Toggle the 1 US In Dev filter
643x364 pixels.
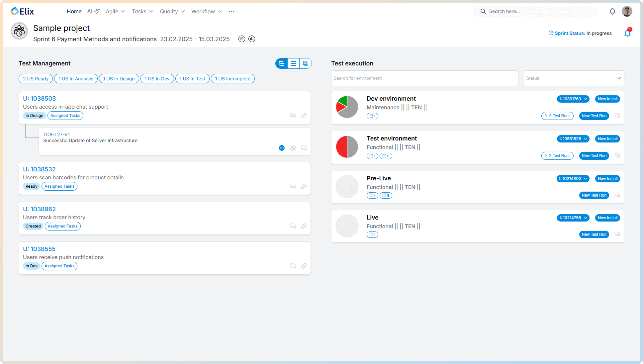157,79
